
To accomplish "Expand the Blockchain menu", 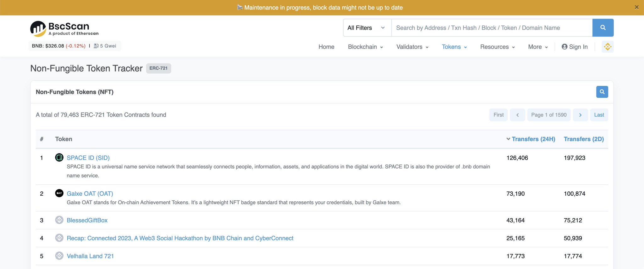I will tap(365, 47).
